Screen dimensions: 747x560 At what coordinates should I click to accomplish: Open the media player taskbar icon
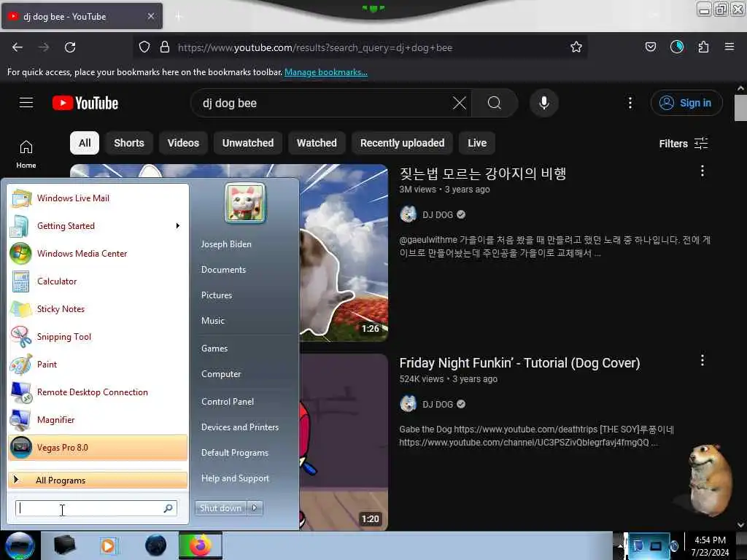[109, 546]
